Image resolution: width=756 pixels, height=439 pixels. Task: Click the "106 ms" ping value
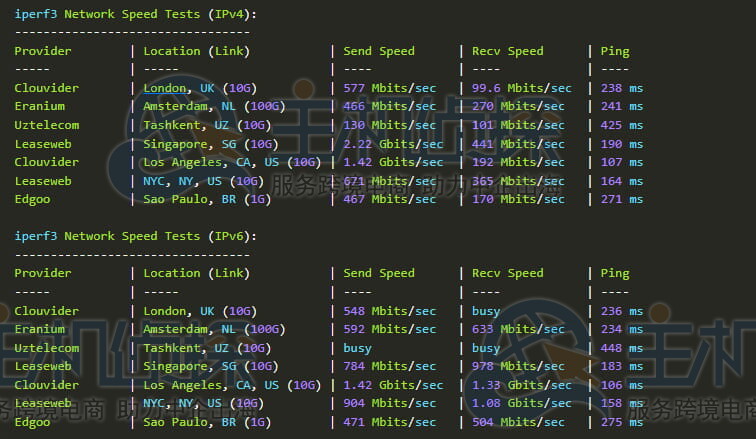click(622, 385)
